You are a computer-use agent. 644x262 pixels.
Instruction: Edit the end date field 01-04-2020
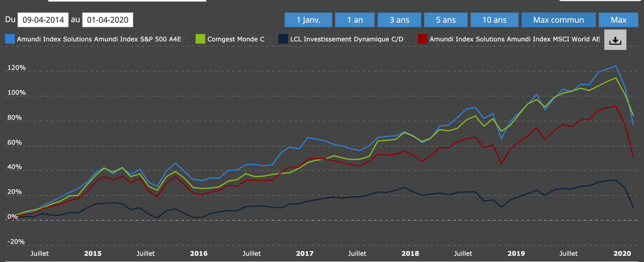coord(108,20)
